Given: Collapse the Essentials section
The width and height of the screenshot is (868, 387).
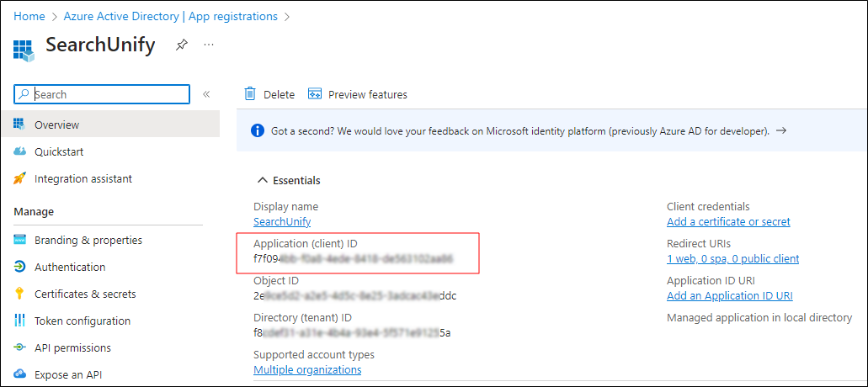Looking at the screenshot, I should coord(263,180).
